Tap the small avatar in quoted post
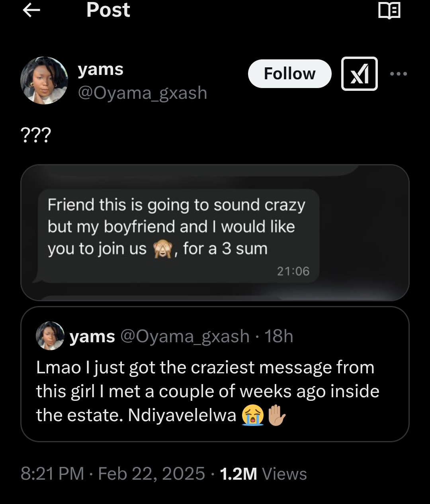This screenshot has width=430, height=504. [50, 336]
